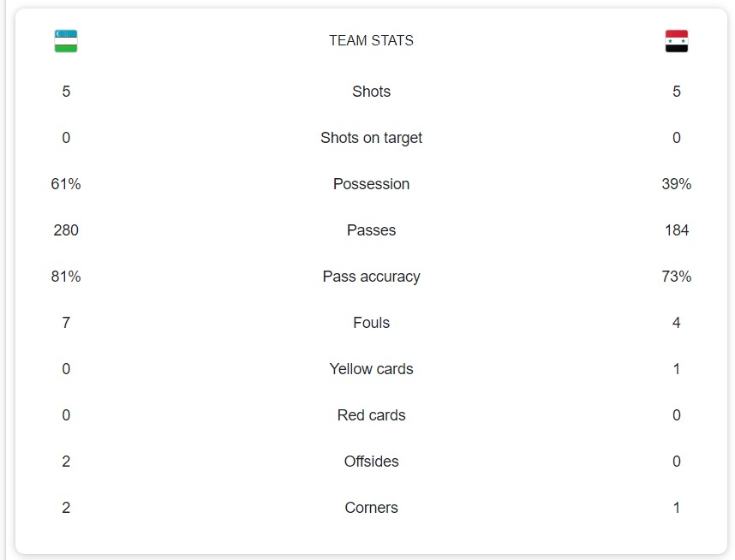The height and width of the screenshot is (560, 735).
Task: Select the TEAM STATS heading
Action: pyautogui.click(x=371, y=40)
